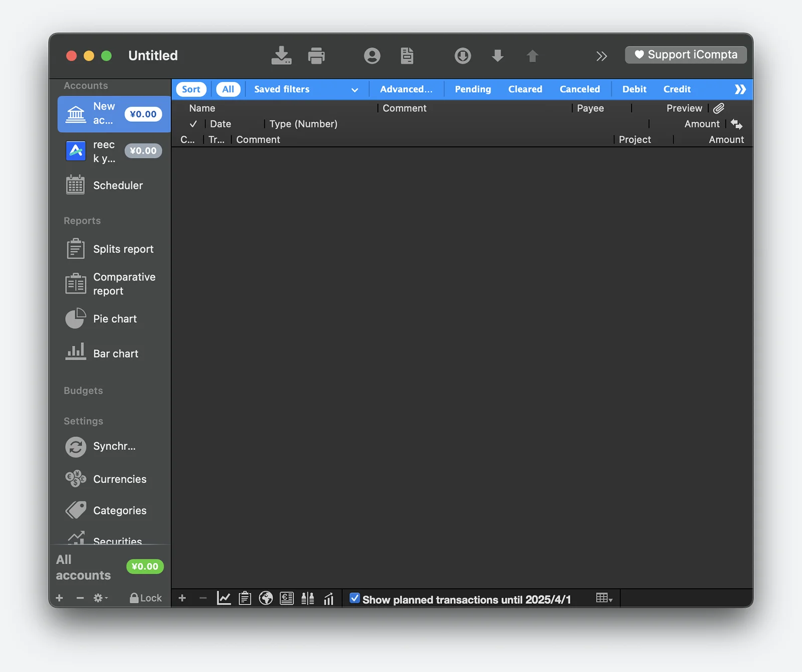Click the Untitled window title
This screenshot has height=672, width=802.
pos(153,55)
